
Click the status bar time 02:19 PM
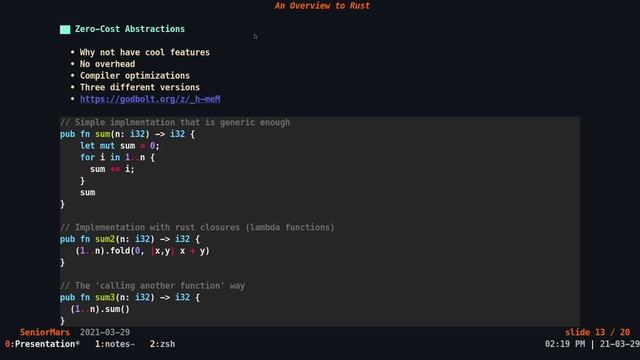pos(564,344)
